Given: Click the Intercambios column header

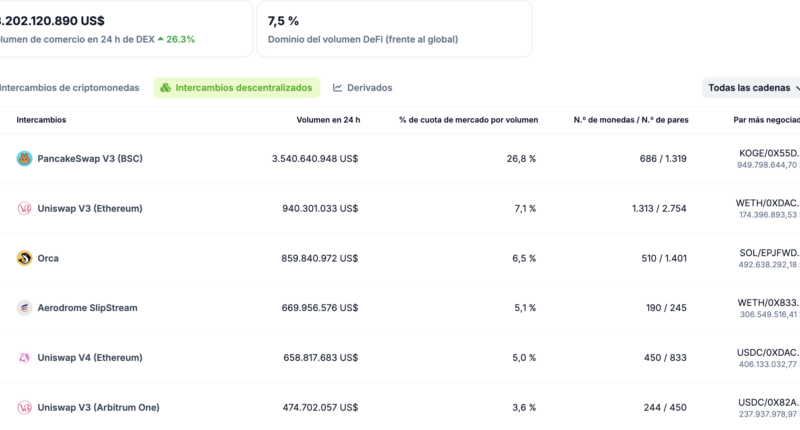Looking at the screenshot, I should pyautogui.click(x=41, y=120).
